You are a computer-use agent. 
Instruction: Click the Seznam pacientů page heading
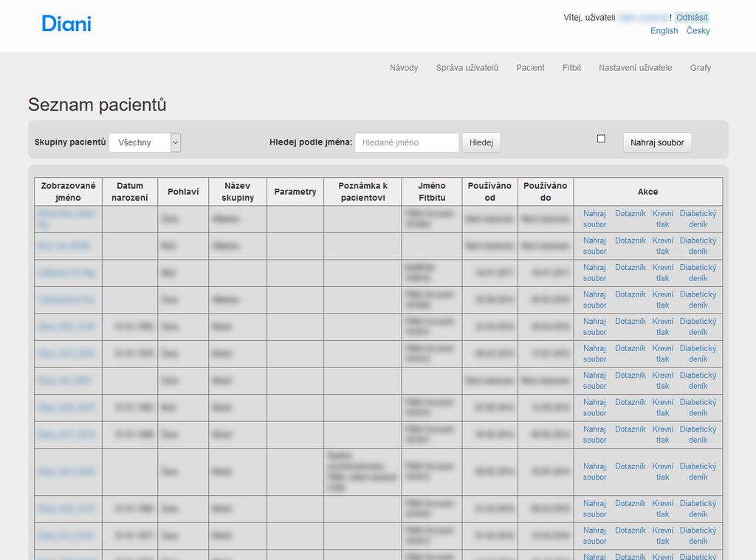point(97,105)
